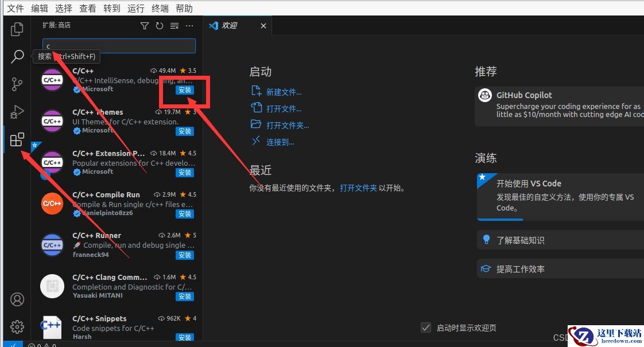Select the C/C++ Runner extension title
This screenshot has width=644, height=347.
[x=96, y=235]
